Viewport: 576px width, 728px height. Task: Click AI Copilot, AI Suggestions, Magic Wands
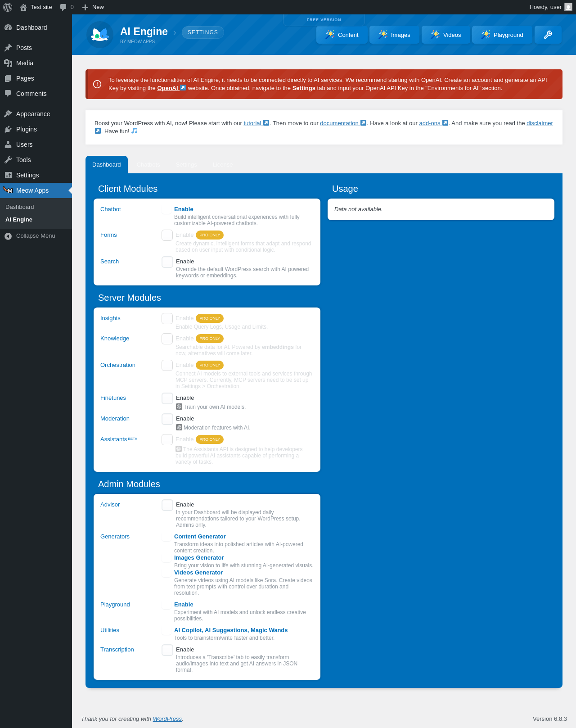click(x=231, y=630)
